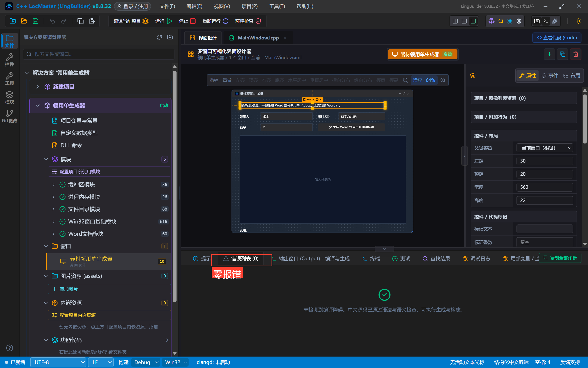The width and height of the screenshot is (588, 368).
Task: Click the 复制全部诊断 button
Action: click(x=560, y=258)
